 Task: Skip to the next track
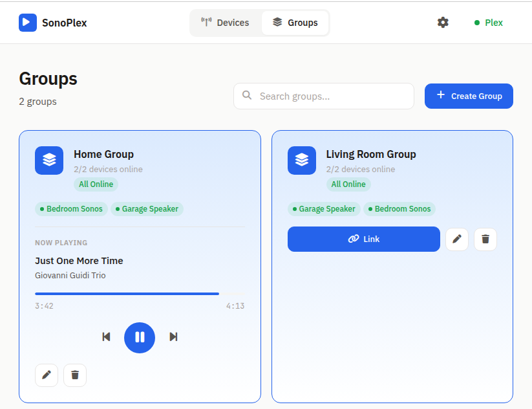click(x=173, y=337)
